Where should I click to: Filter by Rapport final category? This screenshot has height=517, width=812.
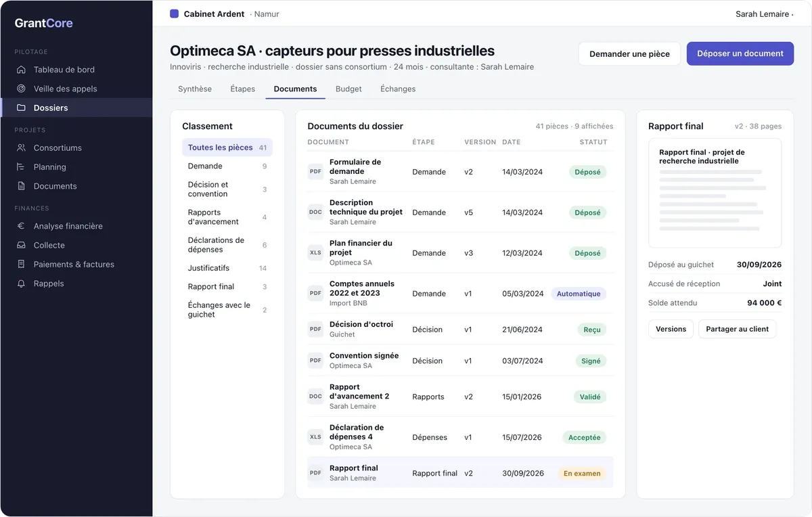tap(227, 286)
